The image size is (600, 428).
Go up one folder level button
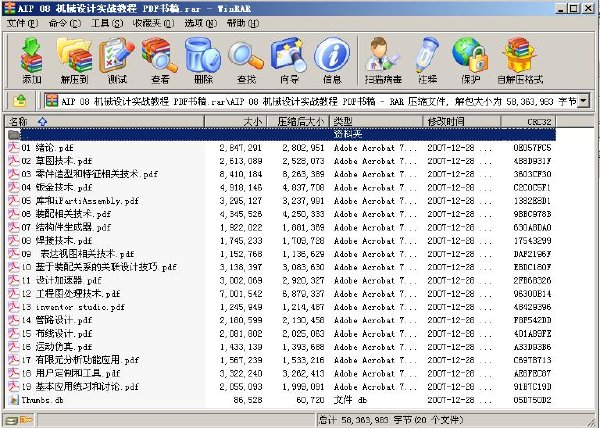click(x=20, y=101)
